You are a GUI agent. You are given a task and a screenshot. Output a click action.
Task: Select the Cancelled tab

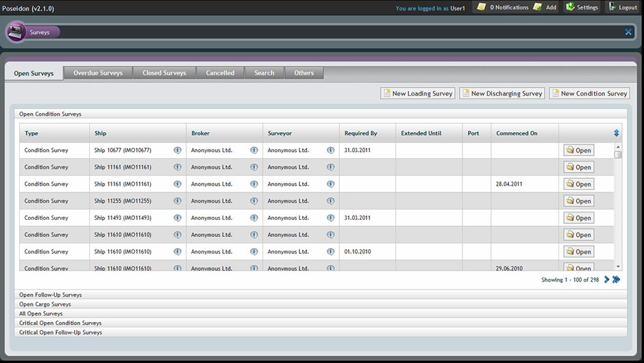[x=220, y=73]
